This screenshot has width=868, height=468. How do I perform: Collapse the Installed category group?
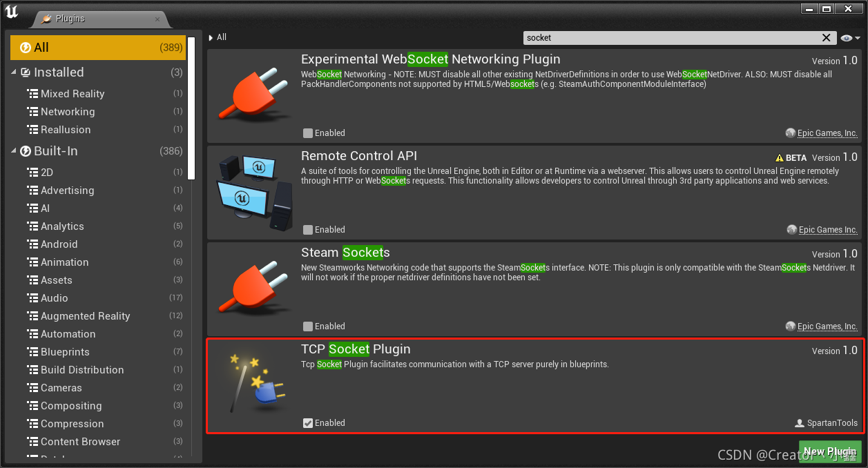(14, 72)
